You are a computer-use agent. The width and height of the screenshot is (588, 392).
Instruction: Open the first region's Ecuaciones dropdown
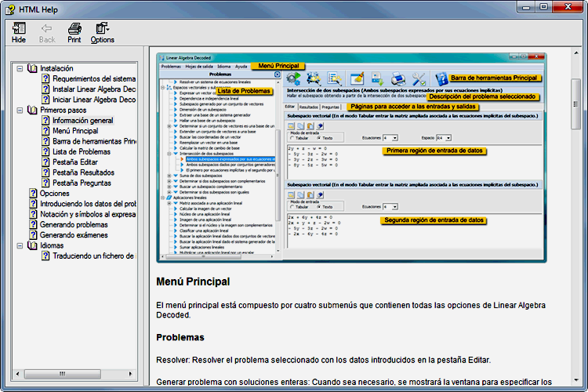click(x=394, y=138)
